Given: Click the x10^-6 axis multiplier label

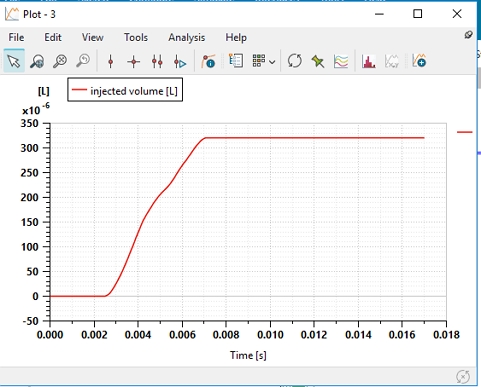Looking at the screenshot, I should point(36,109).
